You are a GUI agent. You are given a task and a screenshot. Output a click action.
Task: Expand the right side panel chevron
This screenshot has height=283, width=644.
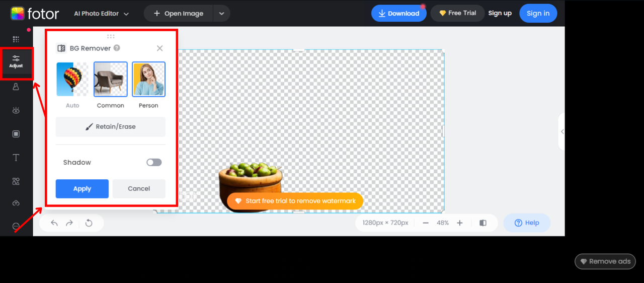coord(561,131)
